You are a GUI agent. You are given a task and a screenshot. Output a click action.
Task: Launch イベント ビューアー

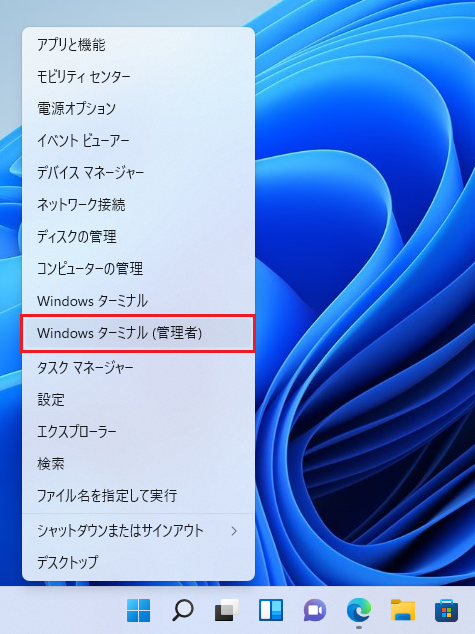(138, 140)
